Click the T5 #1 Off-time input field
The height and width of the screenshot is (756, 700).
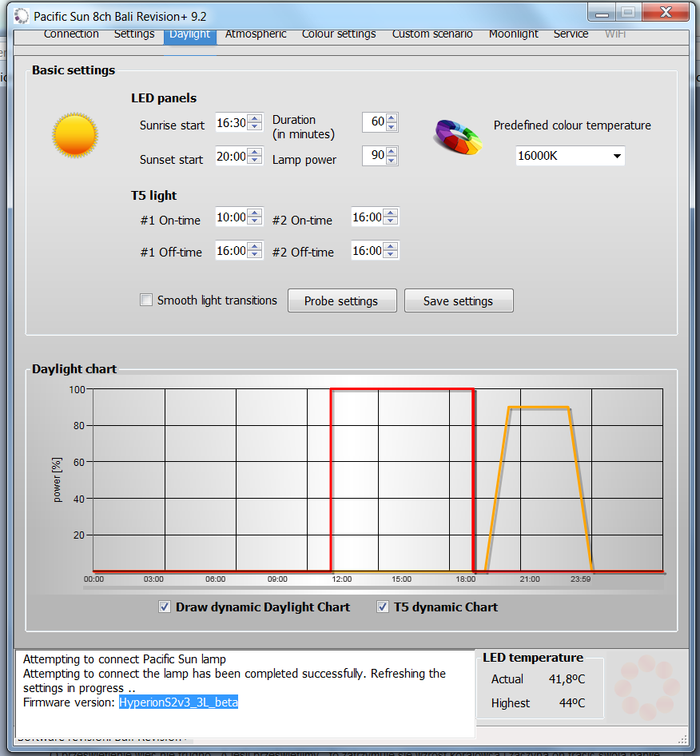(x=231, y=251)
